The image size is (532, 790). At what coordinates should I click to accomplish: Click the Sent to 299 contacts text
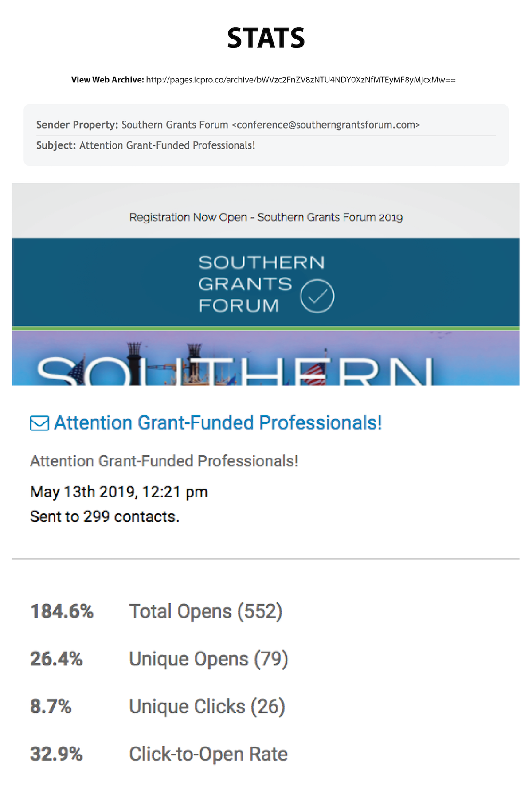(x=105, y=516)
